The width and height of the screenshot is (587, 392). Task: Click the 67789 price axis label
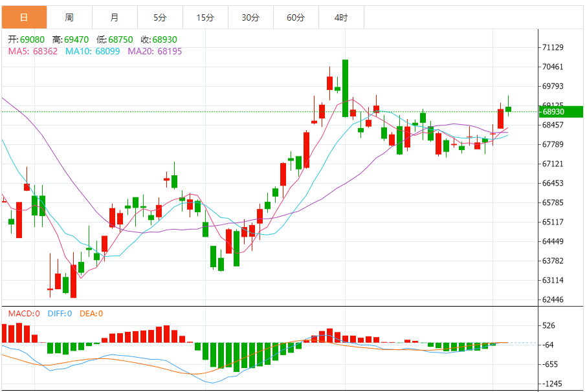tap(553, 144)
